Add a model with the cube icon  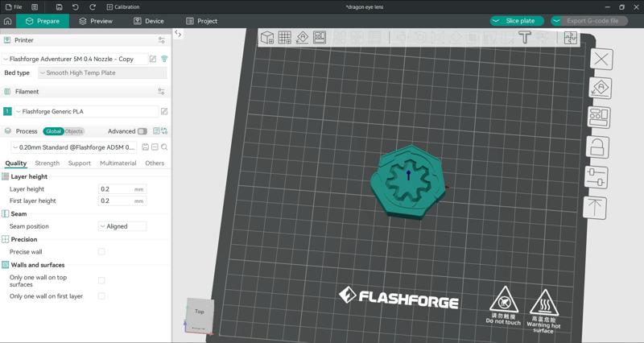click(x=267, y=37)
